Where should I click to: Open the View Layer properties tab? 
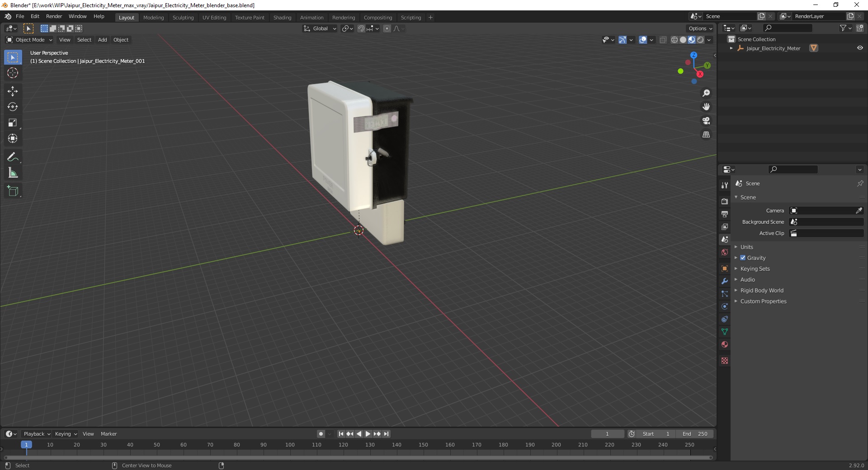point(725,226)
